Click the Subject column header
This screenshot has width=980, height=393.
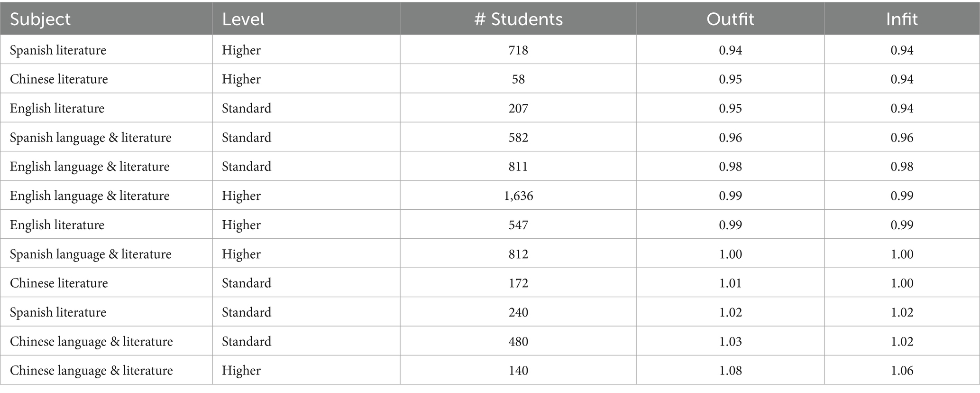[x=106, y=19]
